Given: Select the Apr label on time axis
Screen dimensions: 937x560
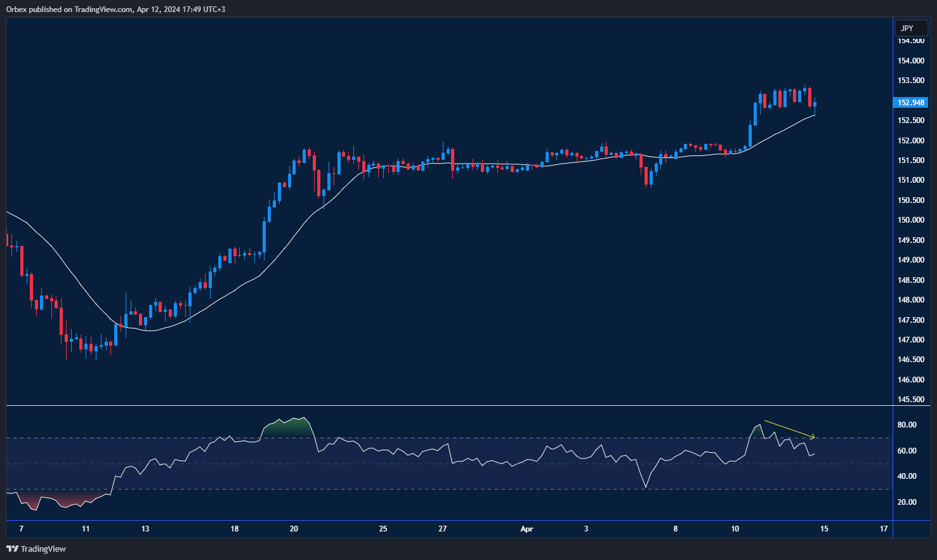Looking at the screenshot, I should [527, 529].
